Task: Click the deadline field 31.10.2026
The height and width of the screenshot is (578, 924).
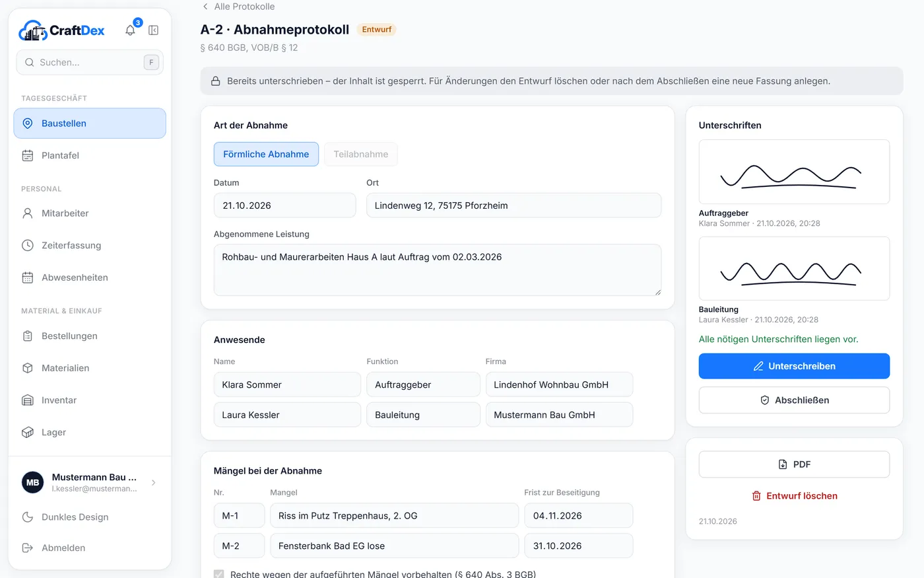Action: (579, 546)
